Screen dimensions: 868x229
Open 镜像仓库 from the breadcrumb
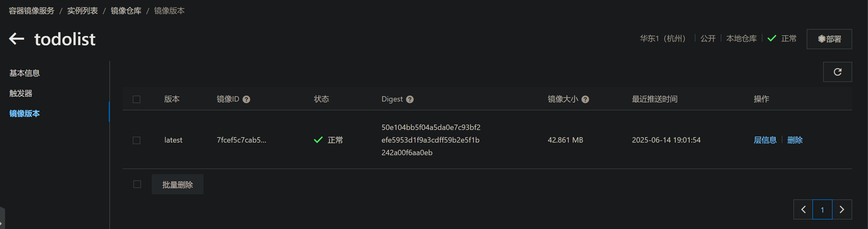coord(126,10)
